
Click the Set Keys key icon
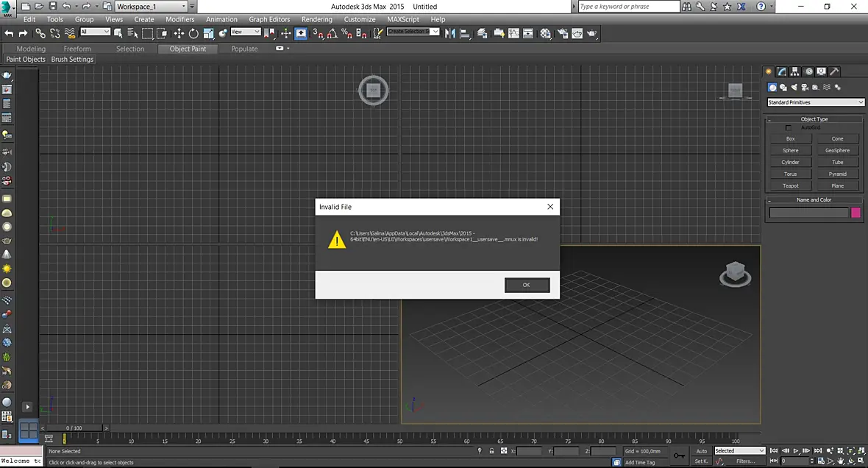[x=679, y=455]
